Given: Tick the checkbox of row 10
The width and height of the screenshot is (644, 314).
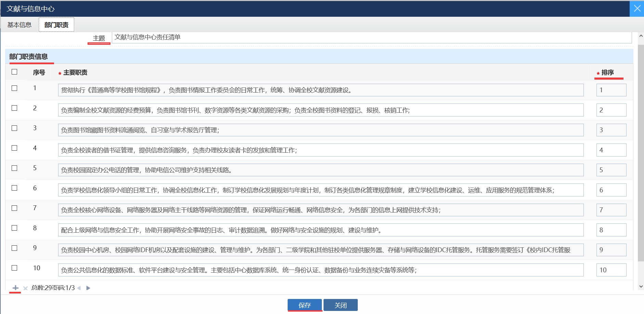Looking at the screenshot, I should (x=14, y=268).
